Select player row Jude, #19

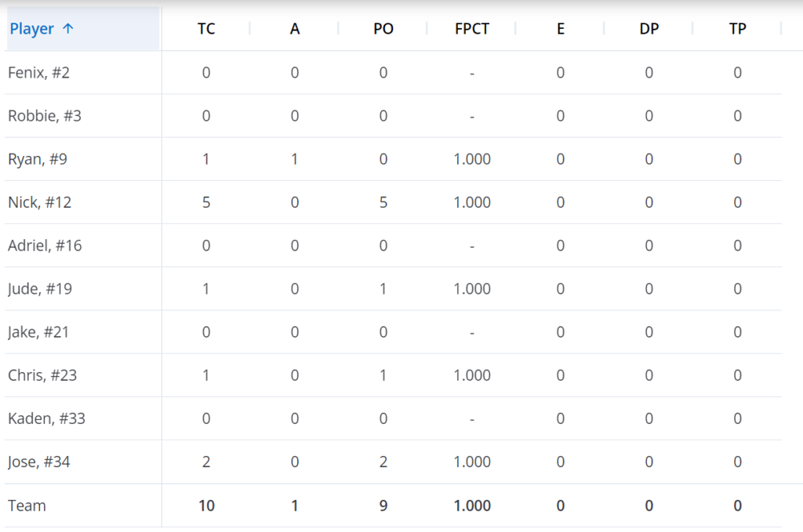tap(394, 288)
